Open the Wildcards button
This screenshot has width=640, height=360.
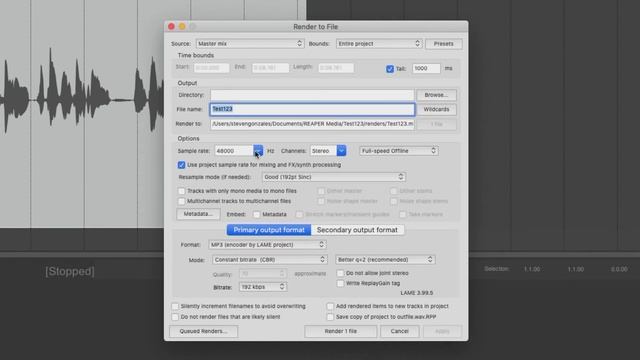[x=436, y=109]
